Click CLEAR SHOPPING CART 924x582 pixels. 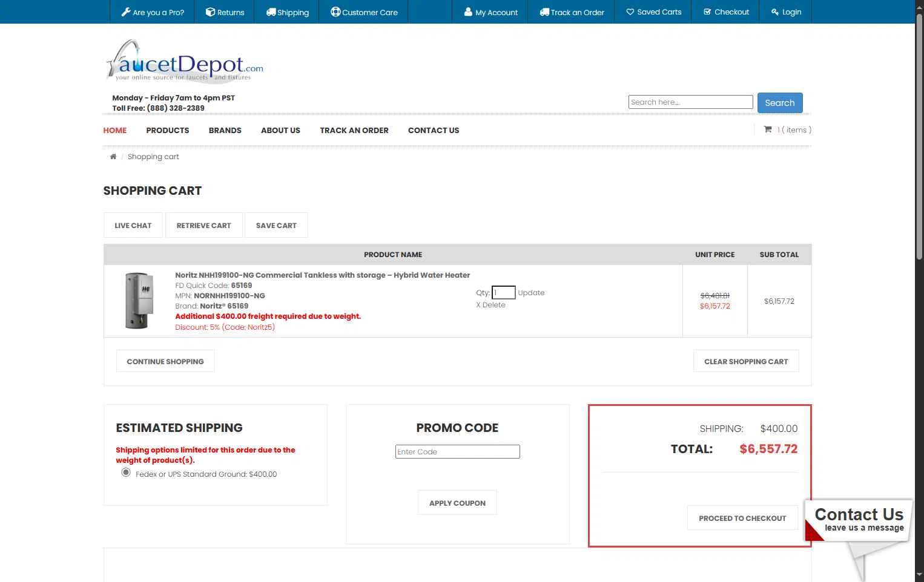tap(746, 361)
